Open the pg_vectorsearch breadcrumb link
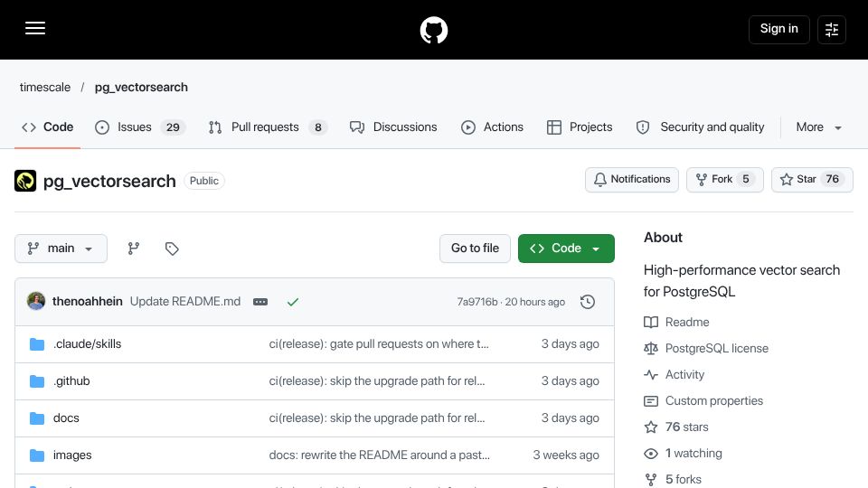Viewport: 868px width, 488px height. coord(141,87)
